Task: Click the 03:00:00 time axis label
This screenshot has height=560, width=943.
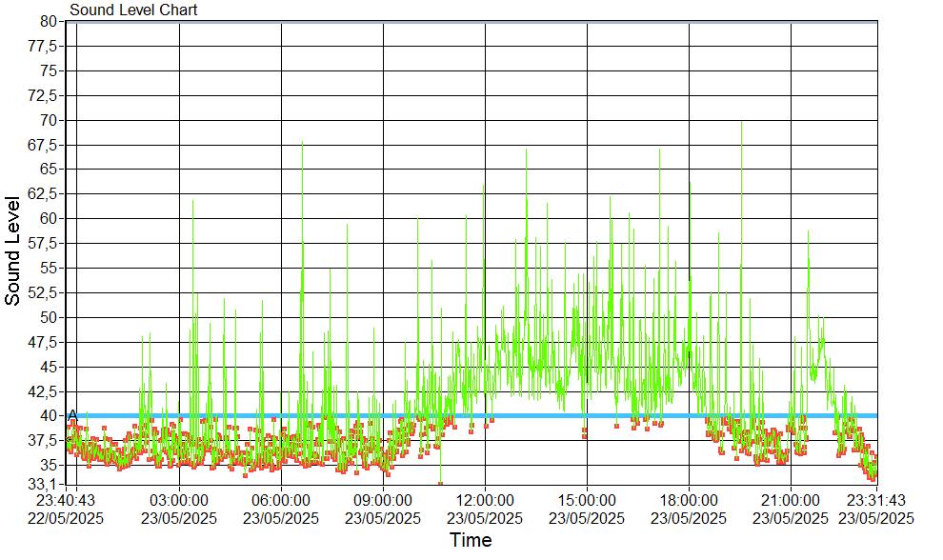Action: coord(179,502)
